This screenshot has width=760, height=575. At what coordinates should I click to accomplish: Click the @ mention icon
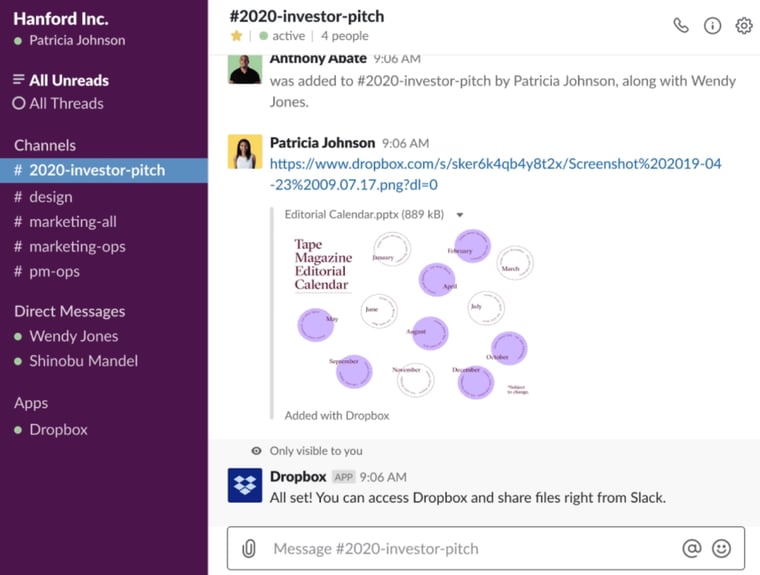(x=691, y=548)
